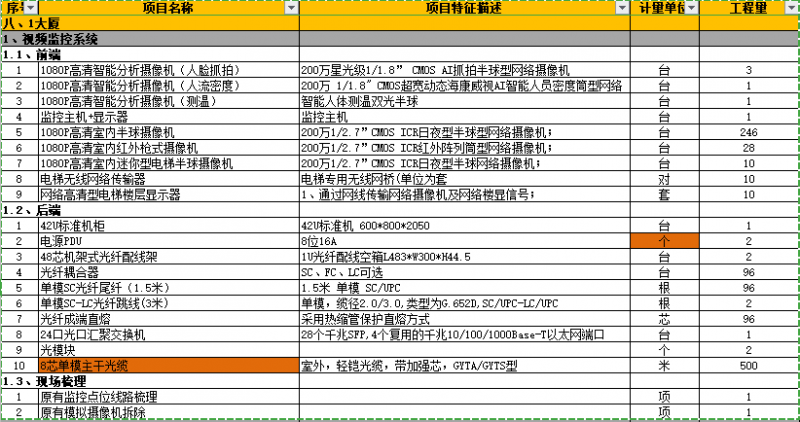The width and height of the screenshot is (800, 422).
Task: Open the 计量单位 column filter dropdown
Action: 690,8
